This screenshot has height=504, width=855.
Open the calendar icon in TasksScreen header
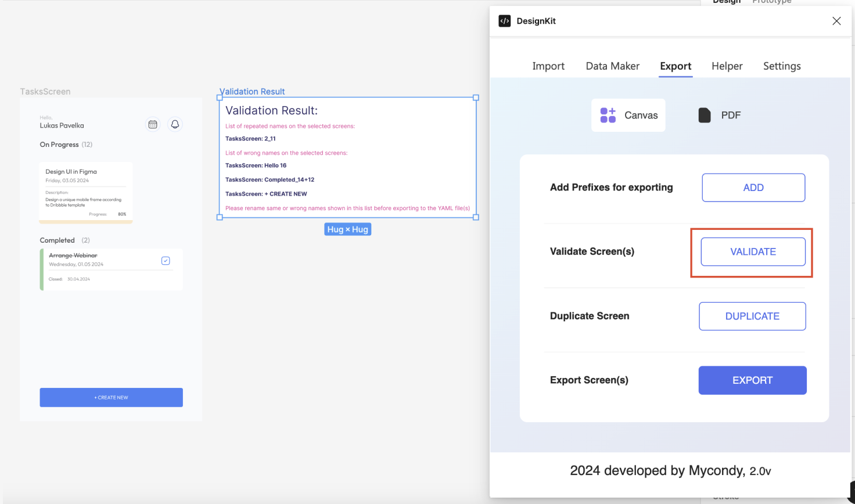point(153,124)
